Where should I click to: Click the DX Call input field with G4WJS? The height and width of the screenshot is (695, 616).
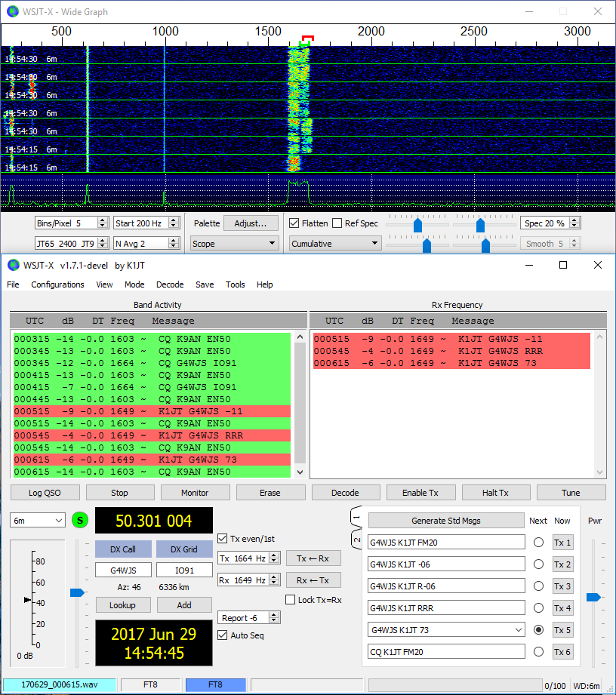[123, 570]
